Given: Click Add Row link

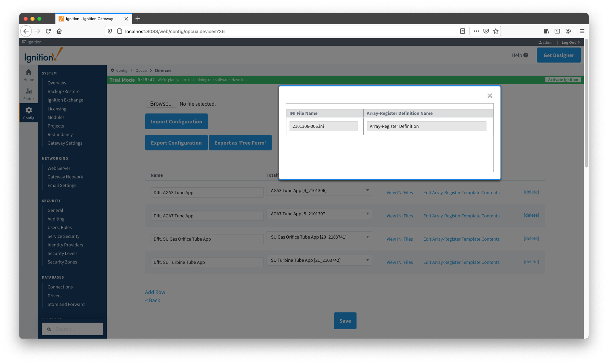Looking at the screenshot, I should tap(155, 292).
